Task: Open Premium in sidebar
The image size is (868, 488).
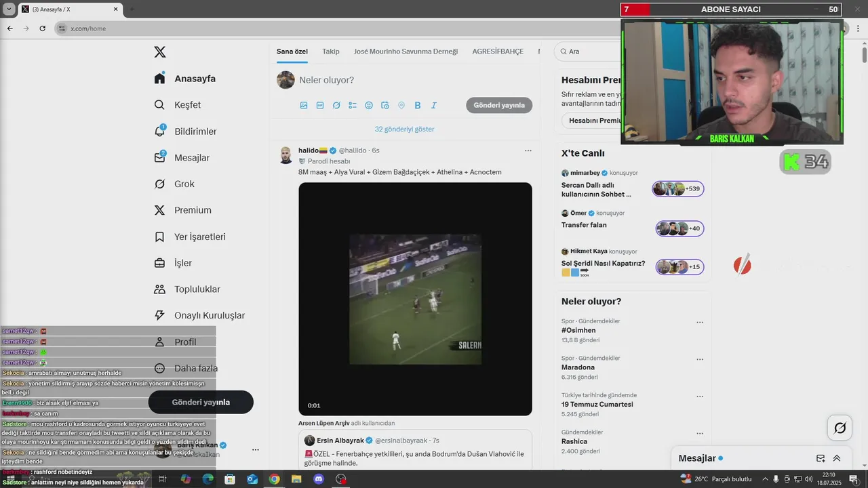Action: (183, 210)
